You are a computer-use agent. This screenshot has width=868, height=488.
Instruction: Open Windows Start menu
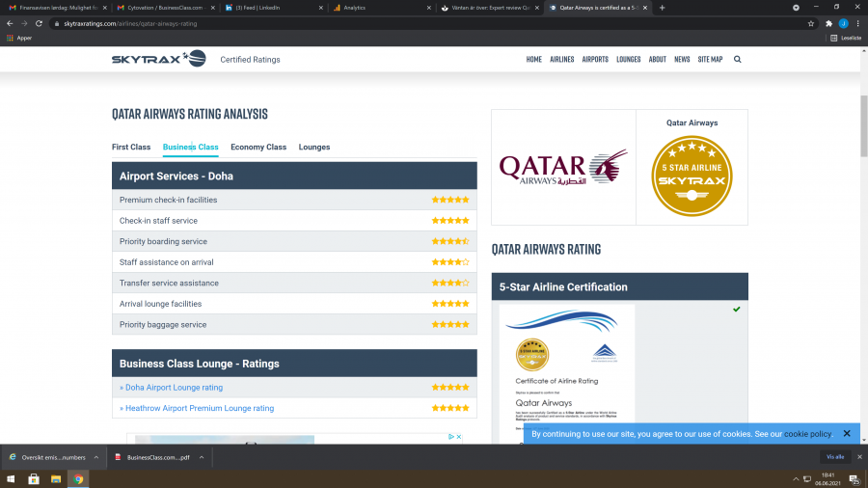click(11, 478)
